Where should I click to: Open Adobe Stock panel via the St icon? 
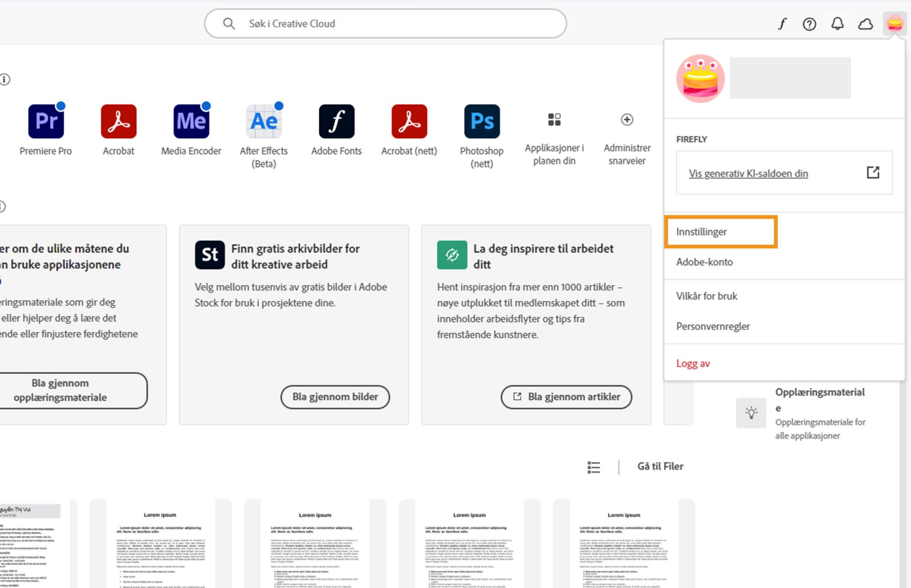209,255
